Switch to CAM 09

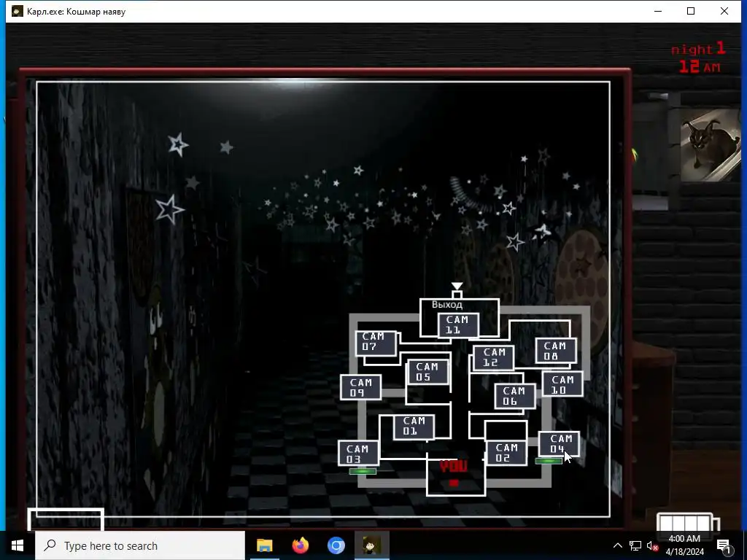click(x=360, y=387)
